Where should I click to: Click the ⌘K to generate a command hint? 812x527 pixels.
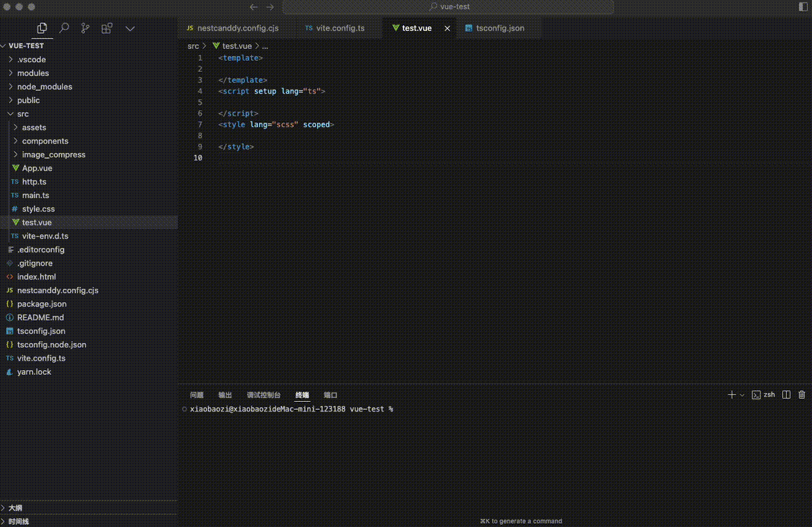coord(521,521)
